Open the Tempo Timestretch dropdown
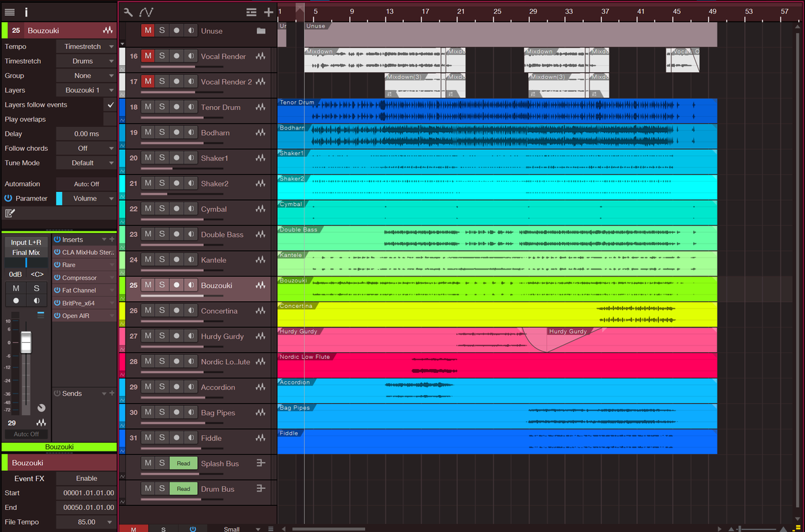This screenshot has height=532, width=805. point(87,47)
